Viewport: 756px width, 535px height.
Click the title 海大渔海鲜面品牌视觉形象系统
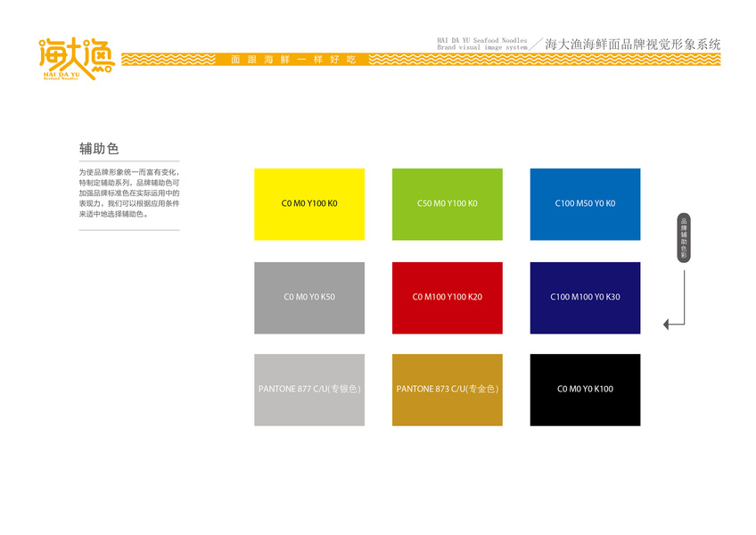click(633, 45)
